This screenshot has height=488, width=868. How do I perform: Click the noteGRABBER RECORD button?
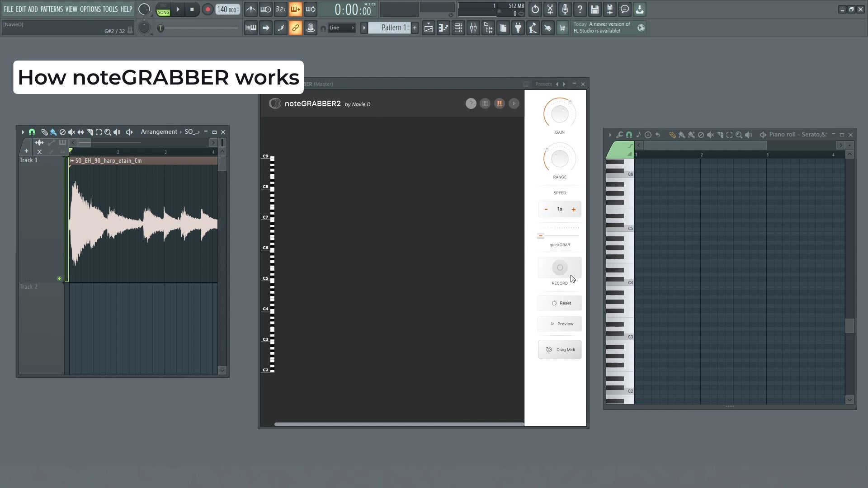click(560, 267)
